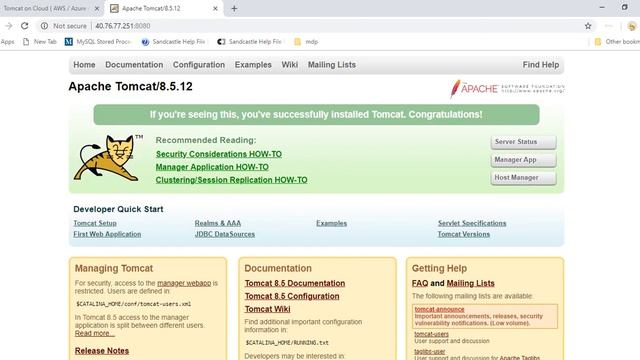This screenshot has width=640, height=360.
Task: Open the First Web Application link
Action: click(107, 234)
